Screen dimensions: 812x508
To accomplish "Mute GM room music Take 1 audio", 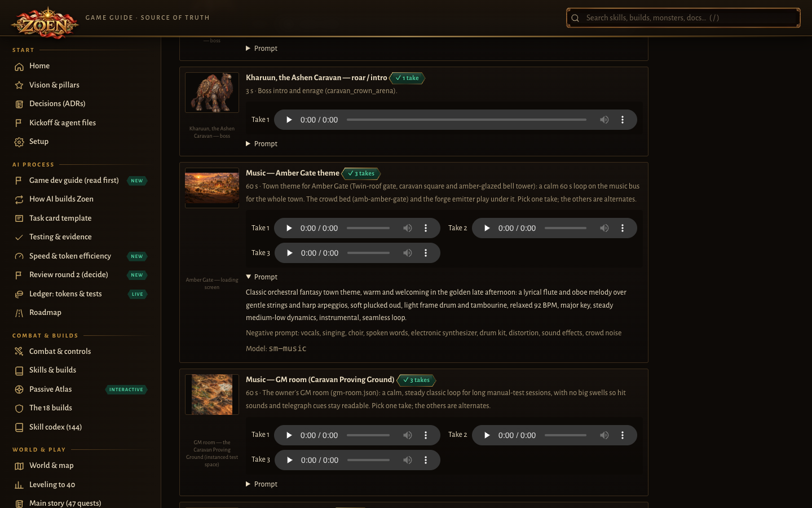I will pyautogui.click(x=408, y=435).
